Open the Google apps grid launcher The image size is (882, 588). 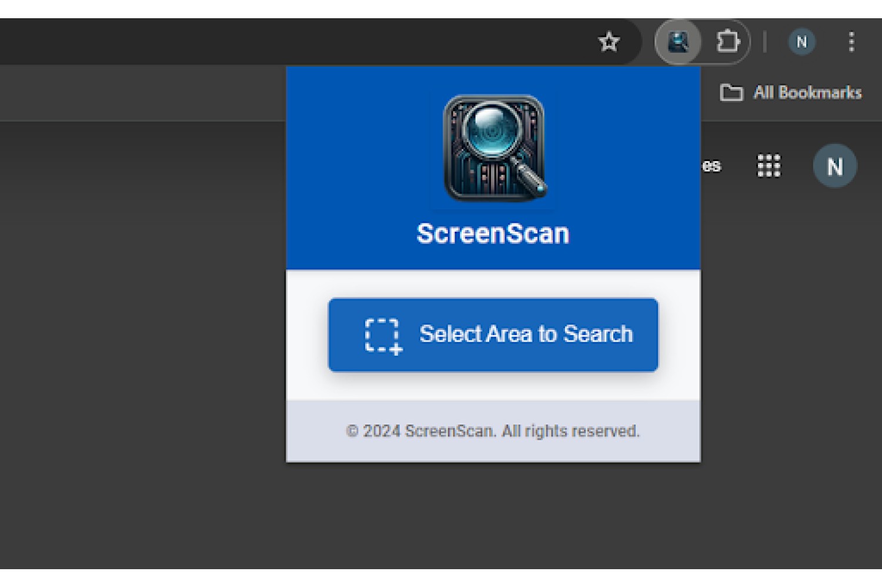(768, 166)
